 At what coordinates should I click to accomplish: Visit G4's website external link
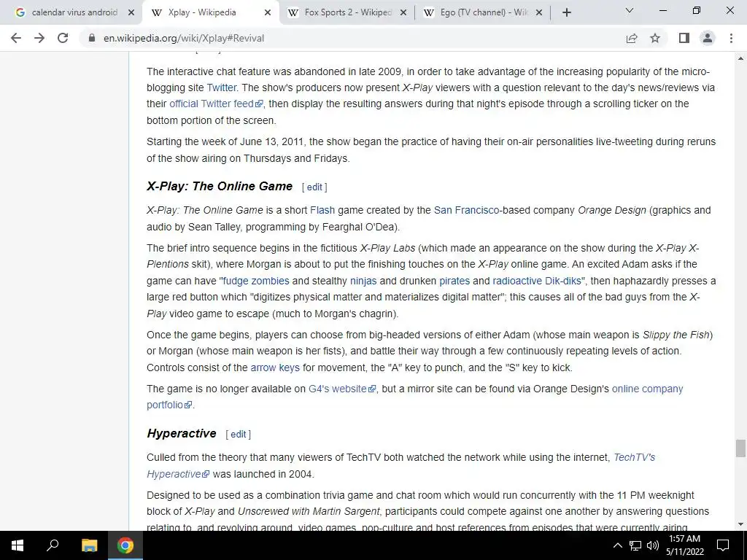coord(342,389)
